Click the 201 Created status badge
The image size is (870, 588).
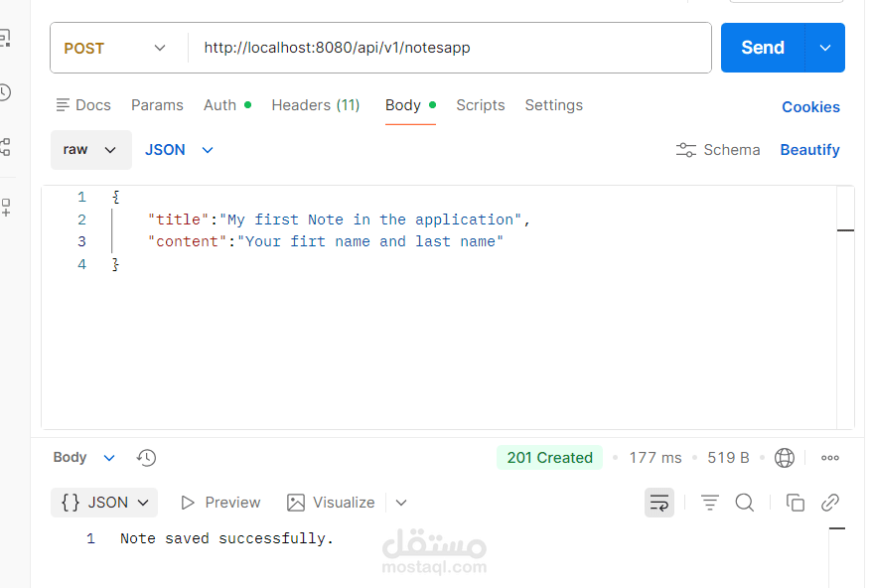point(549,458)
